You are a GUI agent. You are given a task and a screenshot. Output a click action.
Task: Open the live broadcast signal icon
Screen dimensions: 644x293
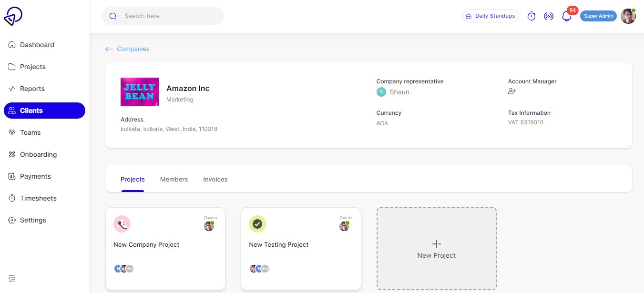pos(549,16)
